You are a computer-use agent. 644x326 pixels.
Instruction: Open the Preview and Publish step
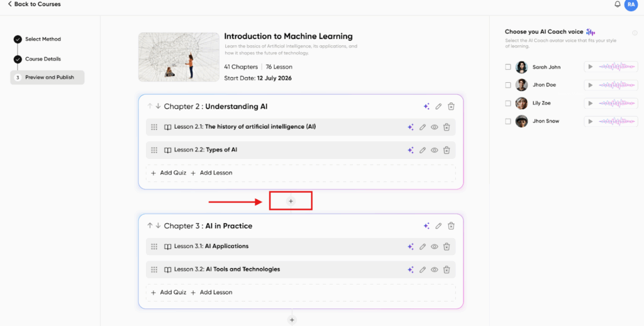pos(49,77)
